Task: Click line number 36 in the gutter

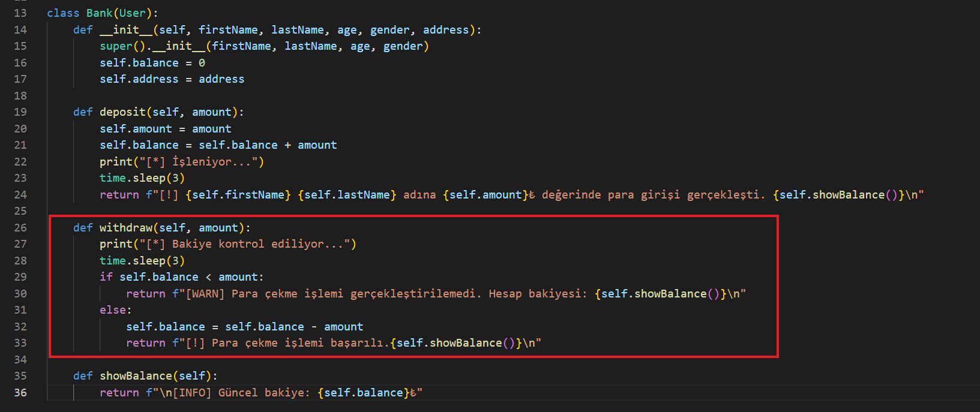Action: (x=20, y=393)
